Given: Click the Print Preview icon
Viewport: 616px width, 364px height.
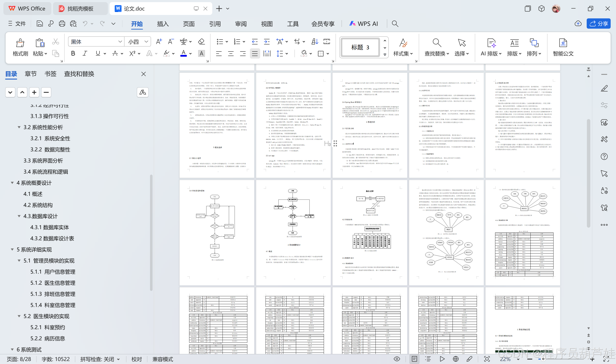Looking at the screenshot, I should point(73,24).
